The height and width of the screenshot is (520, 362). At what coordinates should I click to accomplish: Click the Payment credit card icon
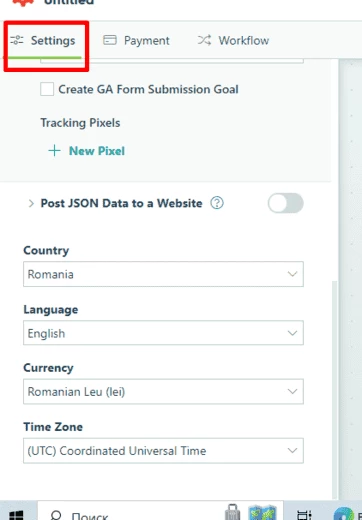[x=110, y=40]
